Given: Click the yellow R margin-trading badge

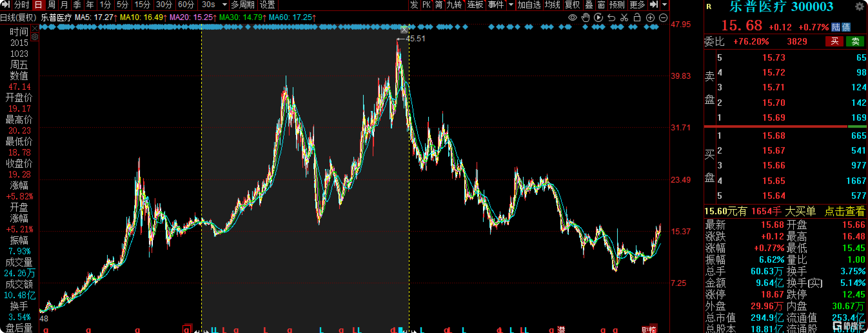Looking at the screenshot, I should [709, 6].
